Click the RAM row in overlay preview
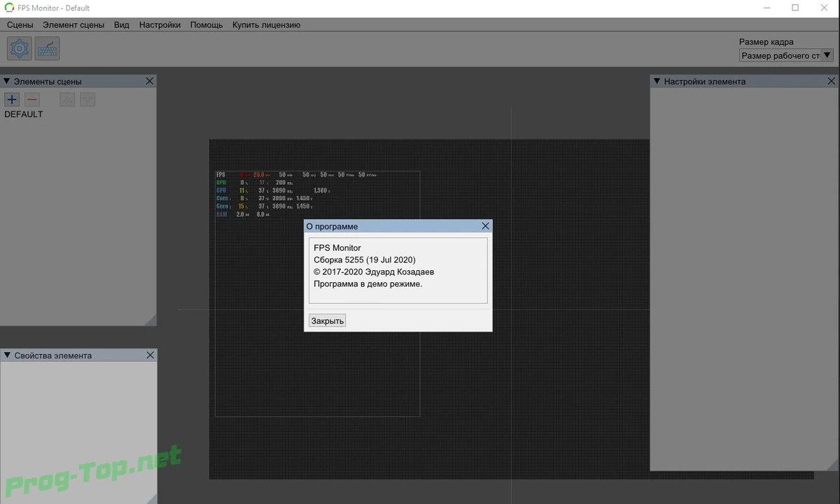840x504 pixels. [243, 214]
